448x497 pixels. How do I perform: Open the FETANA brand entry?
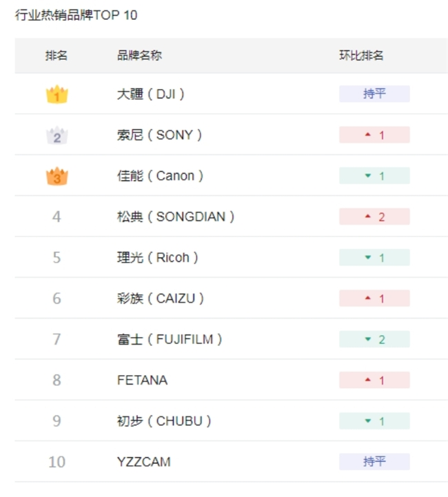(142, 380)
